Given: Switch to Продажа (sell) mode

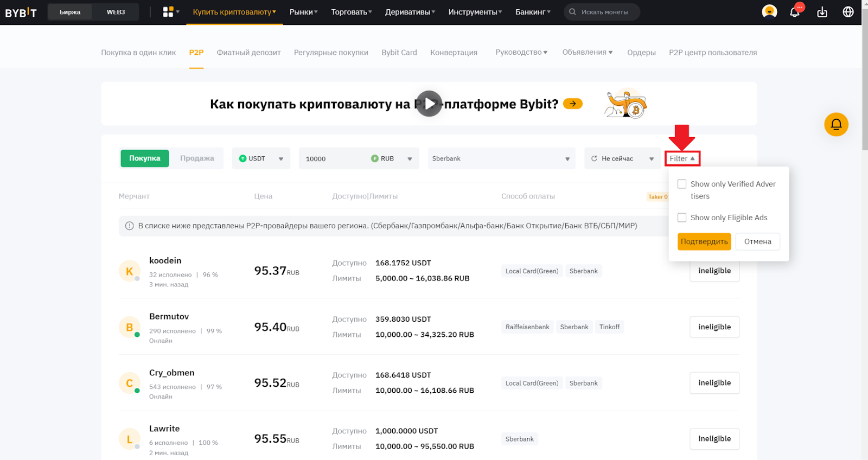Looking at the screenshot, I should (197, 158).
